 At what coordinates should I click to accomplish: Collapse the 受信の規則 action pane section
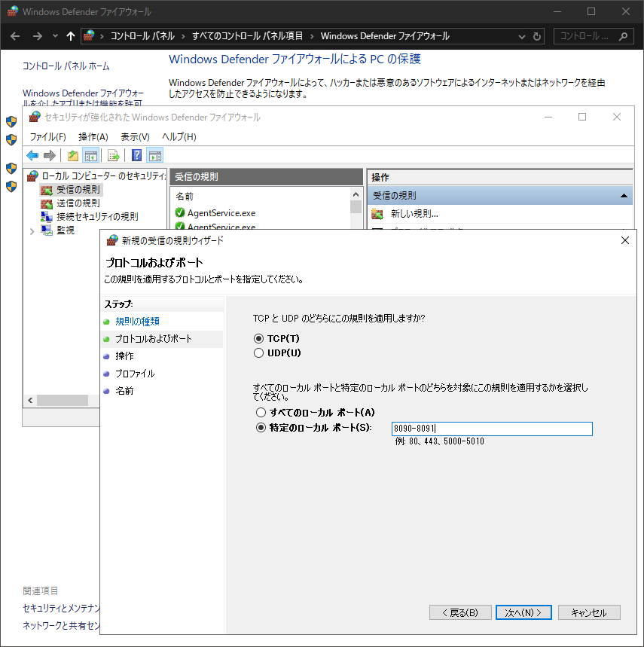coord(625,195)
